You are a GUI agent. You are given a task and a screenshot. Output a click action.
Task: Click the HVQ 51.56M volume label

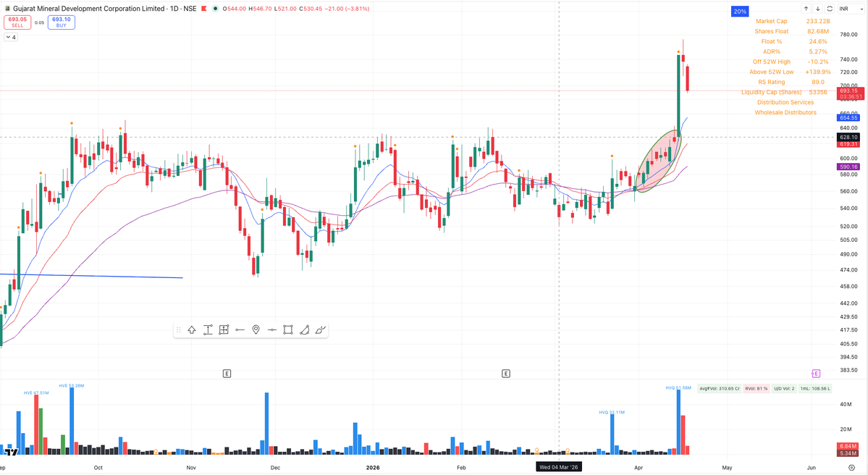click(678, 387)
